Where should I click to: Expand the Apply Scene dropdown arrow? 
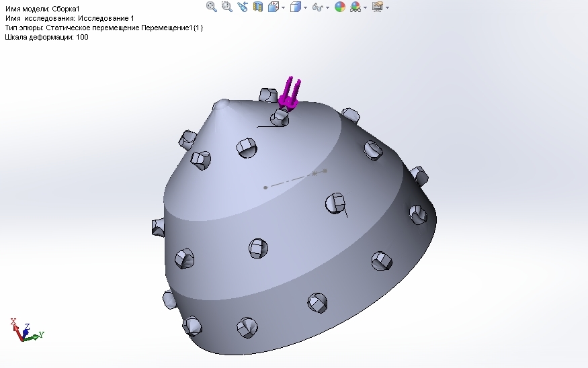coord(366,7)
